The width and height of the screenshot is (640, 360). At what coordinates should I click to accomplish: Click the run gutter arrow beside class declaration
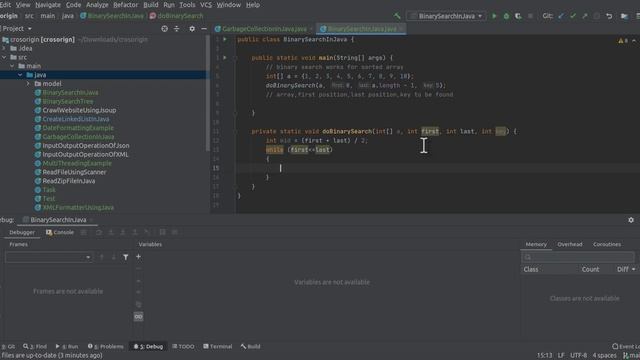(225, 40)
